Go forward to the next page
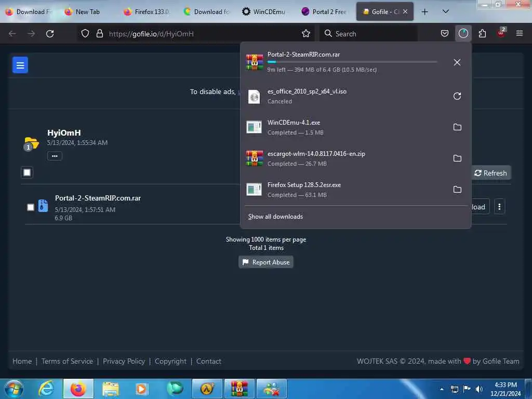Viewport: 532px width, 399px height. pos(31,34)
